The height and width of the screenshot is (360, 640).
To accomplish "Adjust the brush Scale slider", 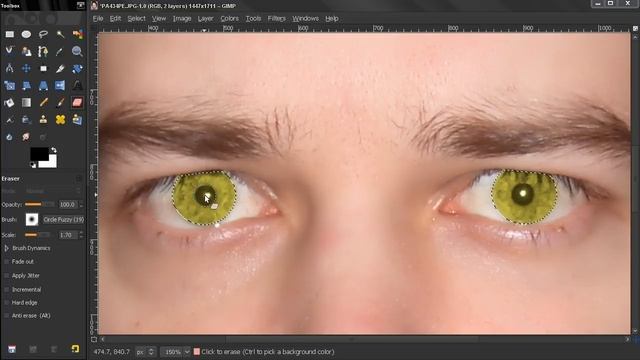I will coord(38,235).
